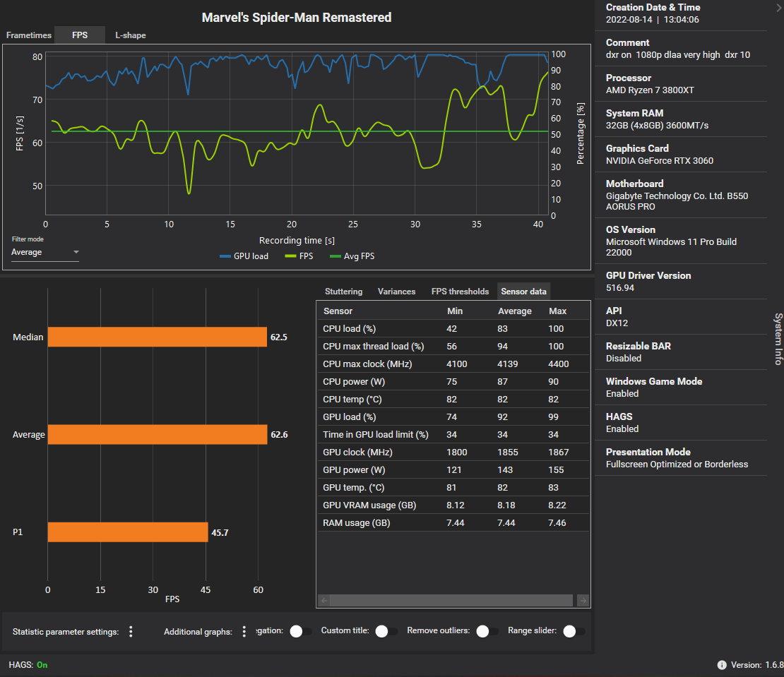
Task: Open Statistic parameter settings three-dot menu
Action: click(131, 632)
